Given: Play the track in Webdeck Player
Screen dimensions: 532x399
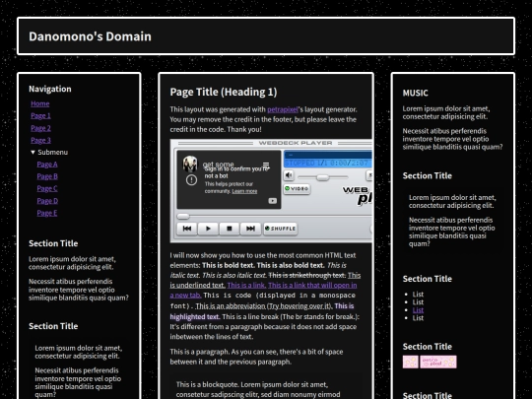Looking at the screenshot, I should [x=208, y=229].
